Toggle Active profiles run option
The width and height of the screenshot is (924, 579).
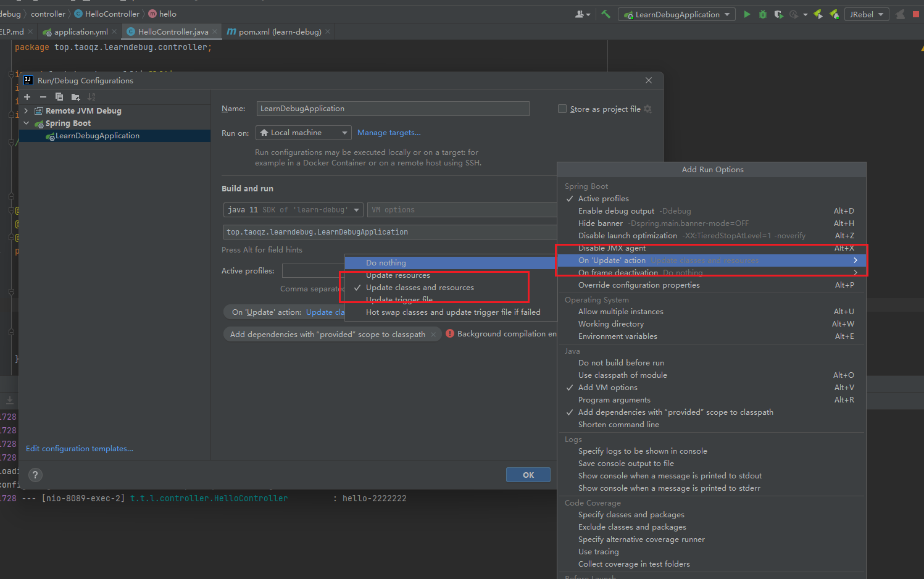[712, 199]
